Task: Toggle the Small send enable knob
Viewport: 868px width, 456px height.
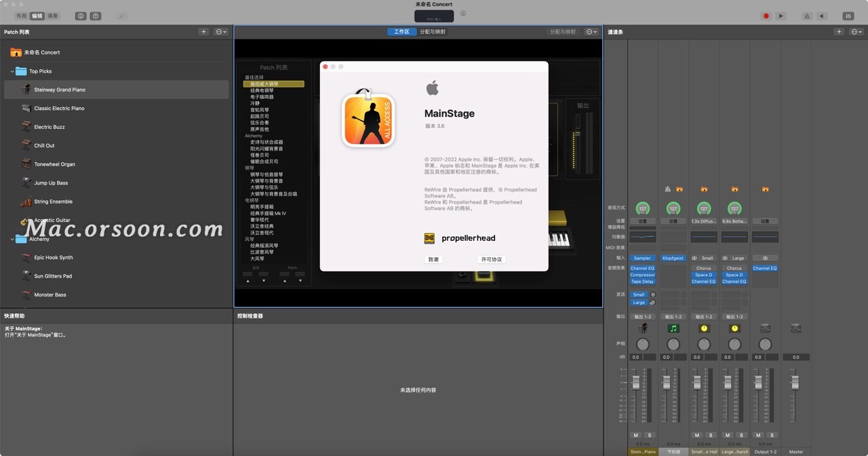Action: 653,294
